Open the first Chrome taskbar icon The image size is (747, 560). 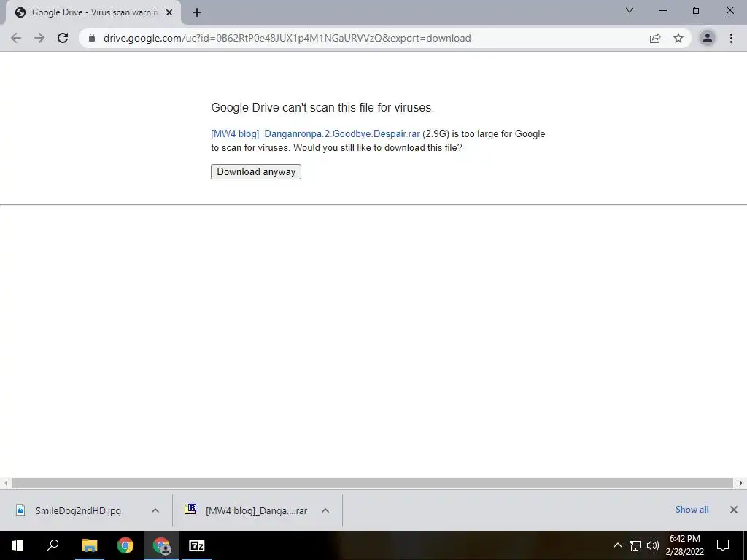pyautogui.click(x=125, y=545)
